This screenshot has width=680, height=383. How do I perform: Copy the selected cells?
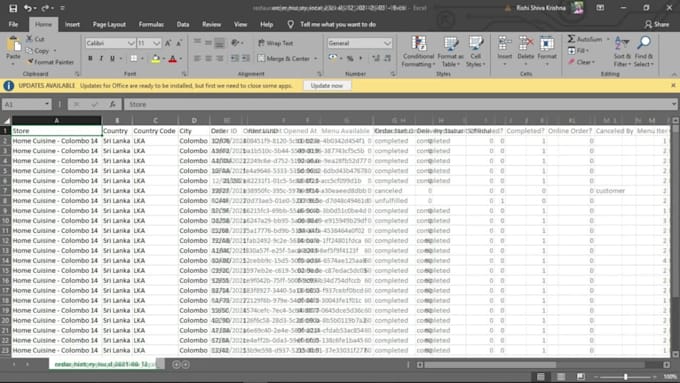37,51
